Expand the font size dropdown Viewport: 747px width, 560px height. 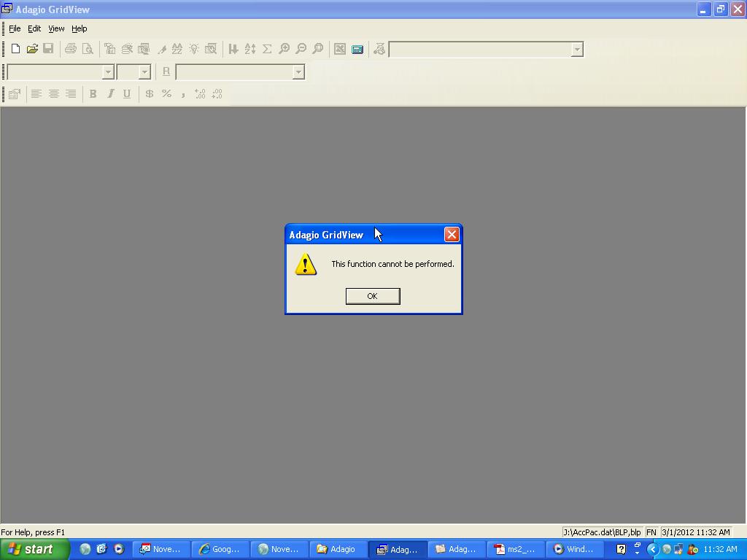click(x=144, y=71)
